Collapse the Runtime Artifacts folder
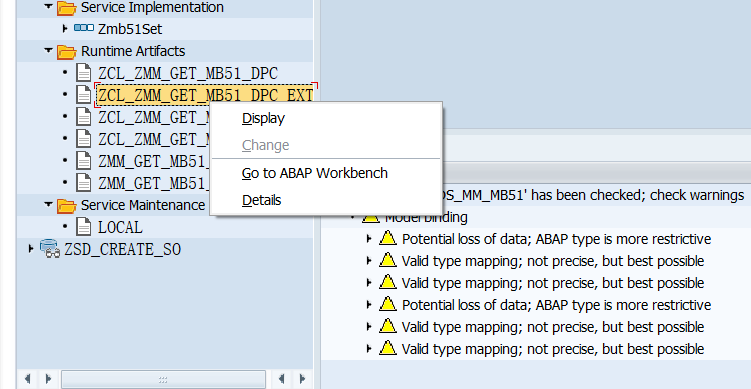The image size is (751, 389). (48, 50)
